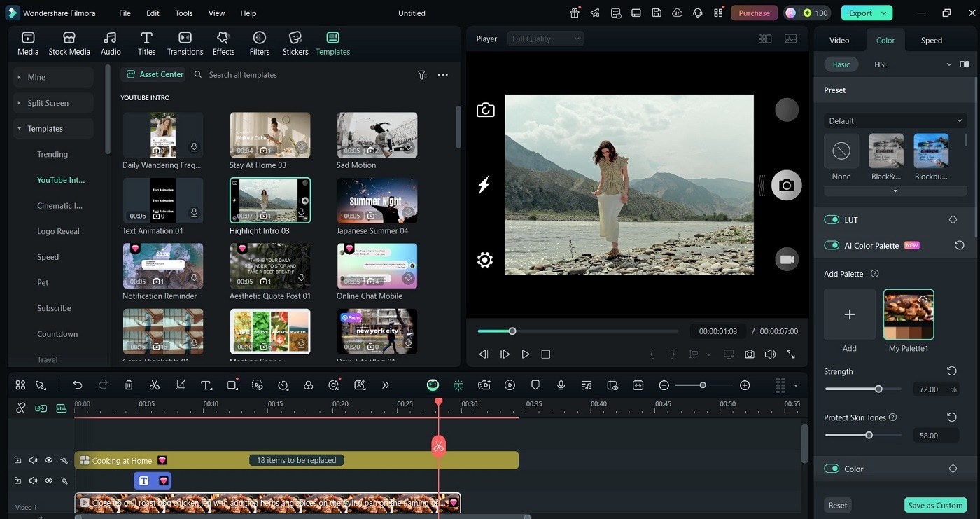Click the delete trash icon in timeline toolbar

click(129, 385)
